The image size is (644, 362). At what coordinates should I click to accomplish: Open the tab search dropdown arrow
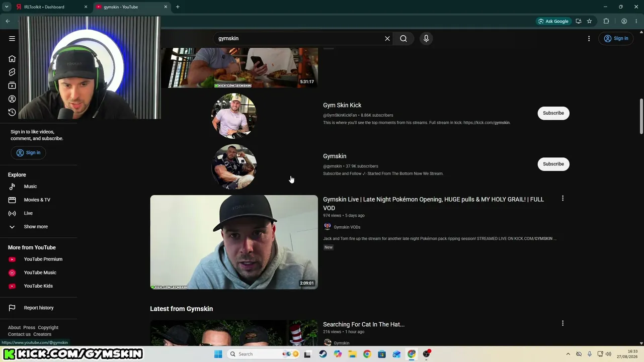tap(7, 7)
